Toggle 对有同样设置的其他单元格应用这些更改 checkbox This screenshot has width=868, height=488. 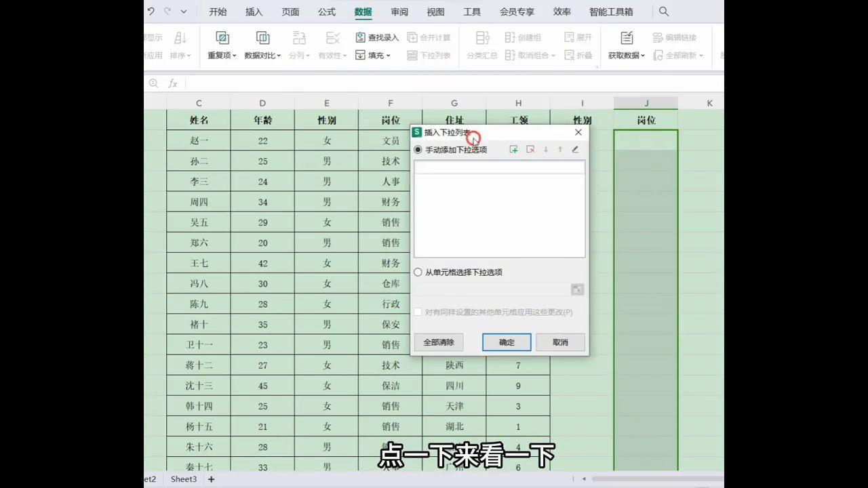click(418, 312)
